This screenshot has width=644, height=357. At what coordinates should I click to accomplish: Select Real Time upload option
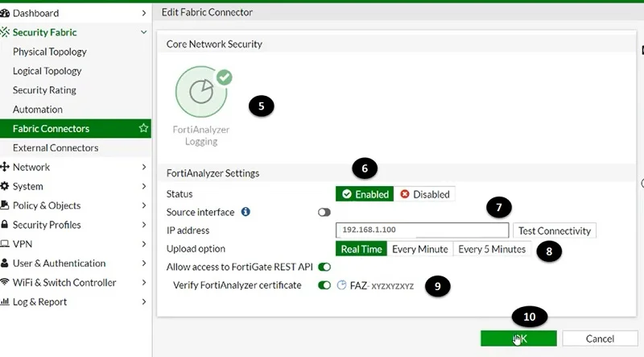[x=361, y=249]
